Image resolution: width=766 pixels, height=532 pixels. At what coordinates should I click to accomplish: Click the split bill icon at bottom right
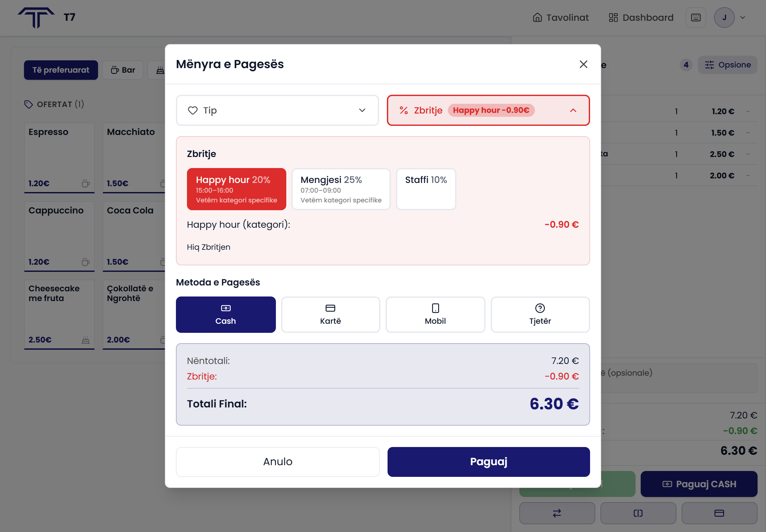click(638, 513)
